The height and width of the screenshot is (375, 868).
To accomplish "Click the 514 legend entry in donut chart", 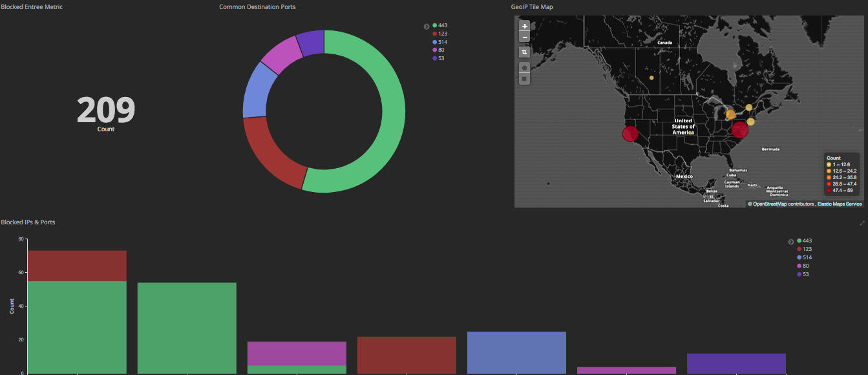I will [x=439, y=42].
